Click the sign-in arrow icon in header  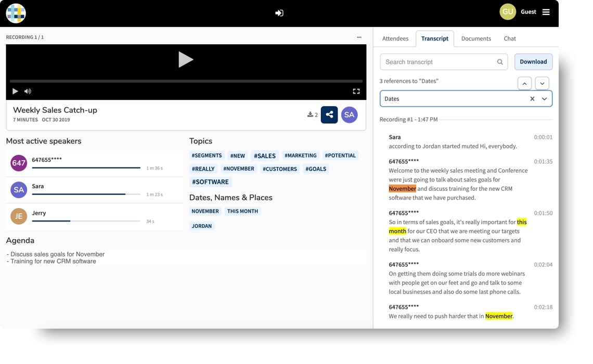pyautogui.click(x=279, y=13)
